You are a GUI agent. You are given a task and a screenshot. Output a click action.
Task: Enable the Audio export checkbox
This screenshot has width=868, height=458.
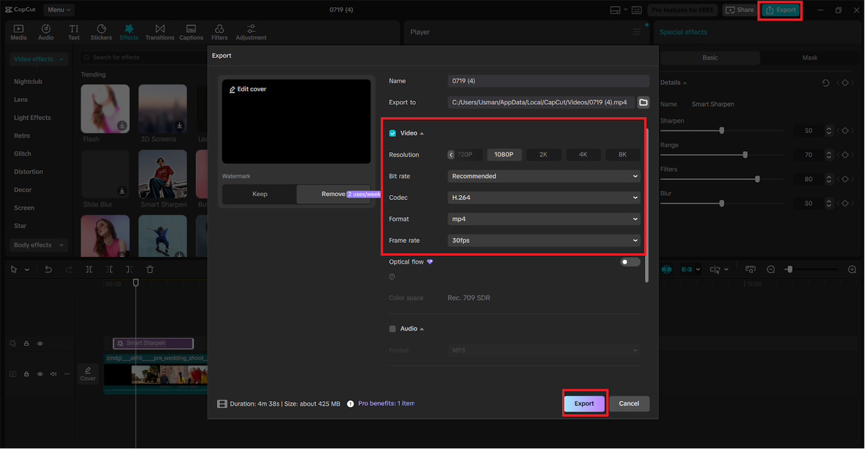pos(393,329)
